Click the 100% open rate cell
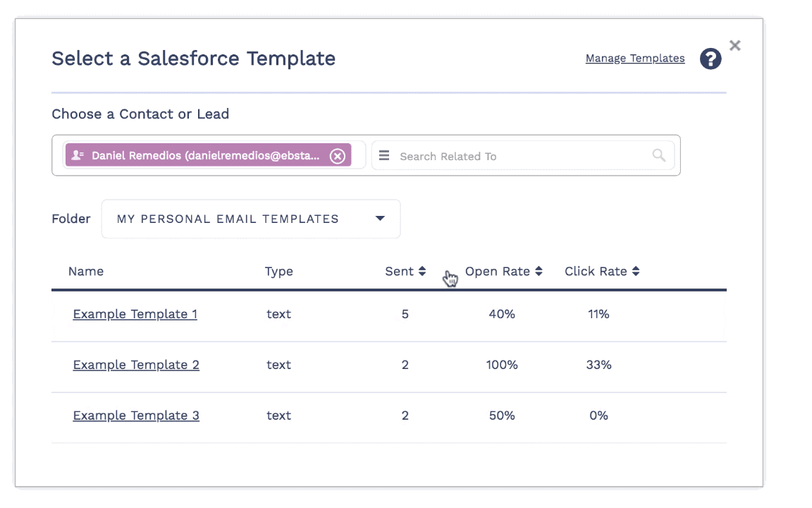Image resolution: width=812 pixels, height=508 pixels. click(501, 365)
